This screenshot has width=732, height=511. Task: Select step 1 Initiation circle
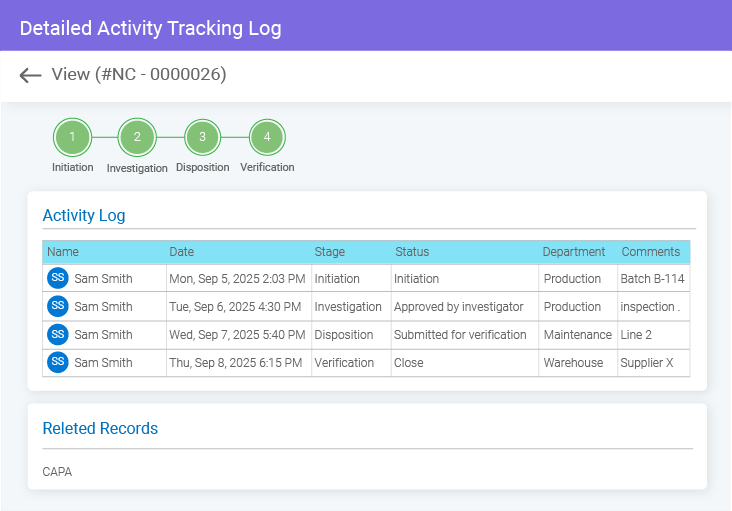pos(72,137)
